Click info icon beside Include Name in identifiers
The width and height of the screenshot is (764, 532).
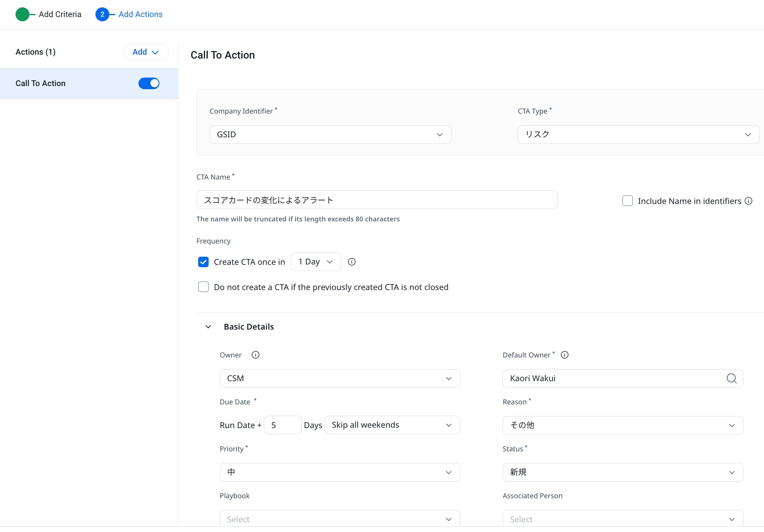748,201
